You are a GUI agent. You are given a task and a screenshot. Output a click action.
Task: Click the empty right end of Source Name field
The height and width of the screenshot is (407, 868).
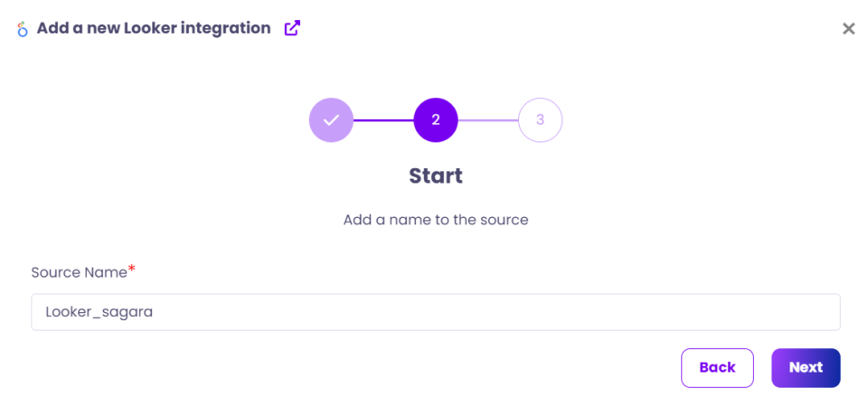coord(796,312)
